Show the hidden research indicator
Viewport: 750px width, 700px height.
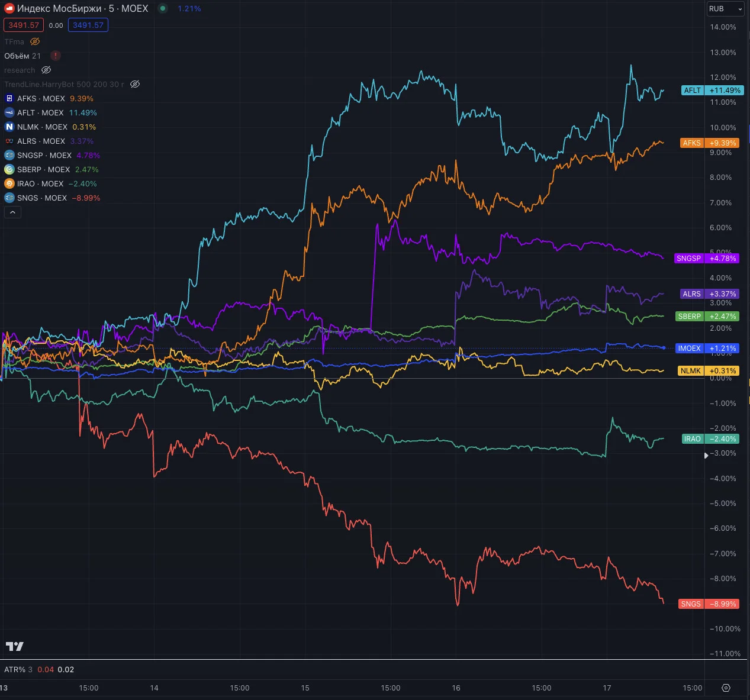46,70
